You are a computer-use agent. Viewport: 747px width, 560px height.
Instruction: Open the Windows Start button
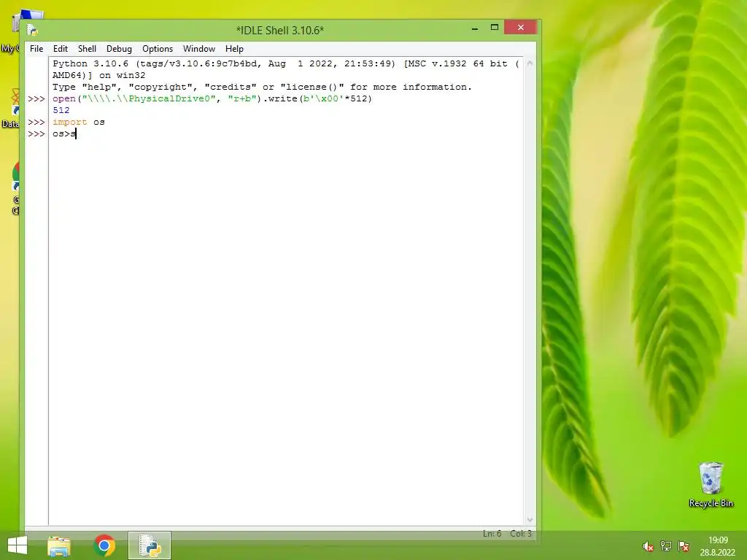click(x=18, y=545)
